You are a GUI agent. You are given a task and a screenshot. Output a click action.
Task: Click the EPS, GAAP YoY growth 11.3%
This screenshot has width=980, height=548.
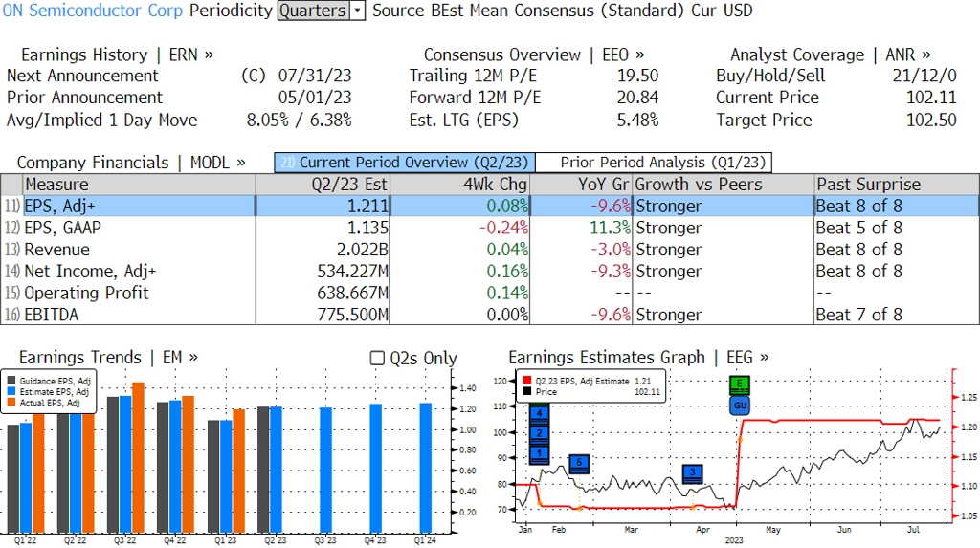pos(610,228)
